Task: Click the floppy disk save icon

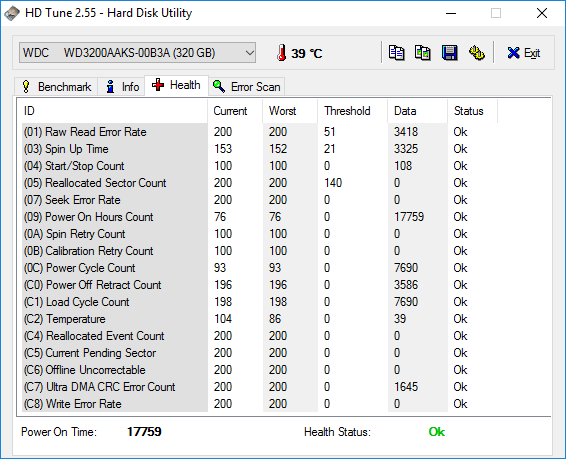Action: (449, 53)
